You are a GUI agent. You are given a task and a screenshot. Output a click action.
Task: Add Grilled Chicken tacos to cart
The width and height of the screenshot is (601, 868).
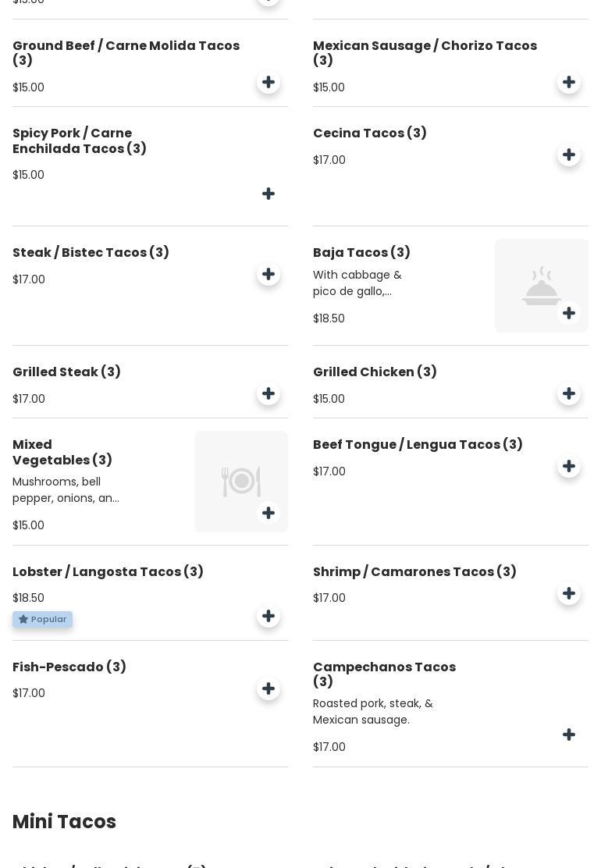[x=569, y=393]
